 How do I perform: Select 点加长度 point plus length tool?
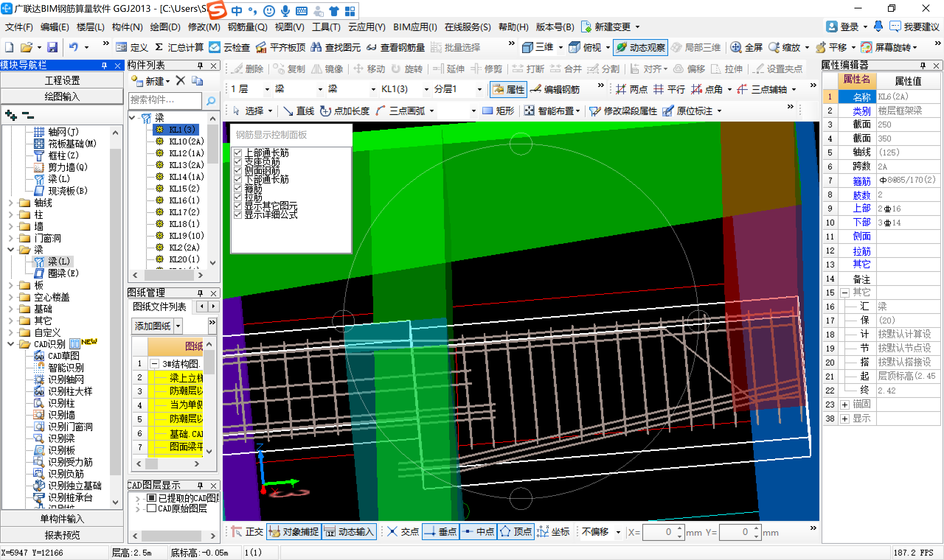pyautogui.click(x=344, y=111)
